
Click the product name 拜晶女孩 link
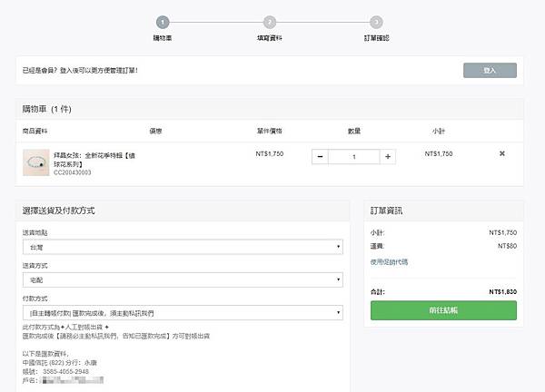[94, 160]
